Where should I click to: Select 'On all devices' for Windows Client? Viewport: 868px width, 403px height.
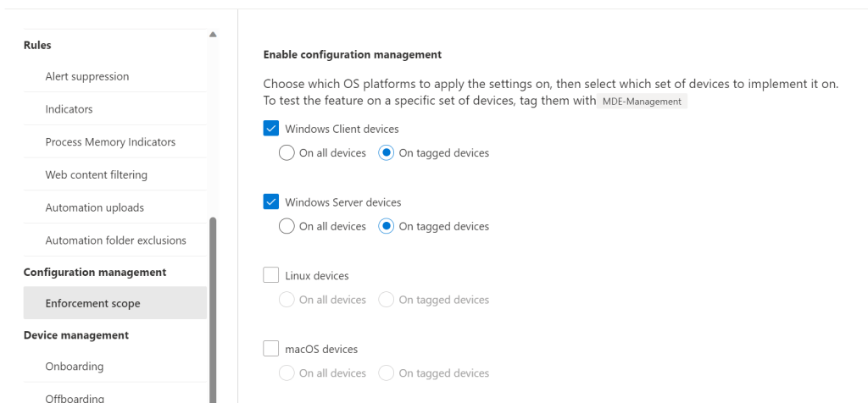pos(287,153)
